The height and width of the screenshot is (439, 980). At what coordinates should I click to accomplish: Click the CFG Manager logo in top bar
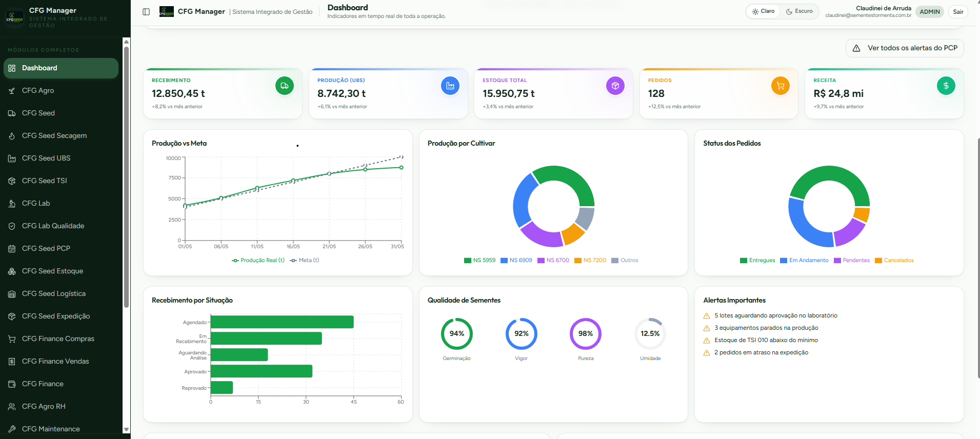(x=167, y=11)
